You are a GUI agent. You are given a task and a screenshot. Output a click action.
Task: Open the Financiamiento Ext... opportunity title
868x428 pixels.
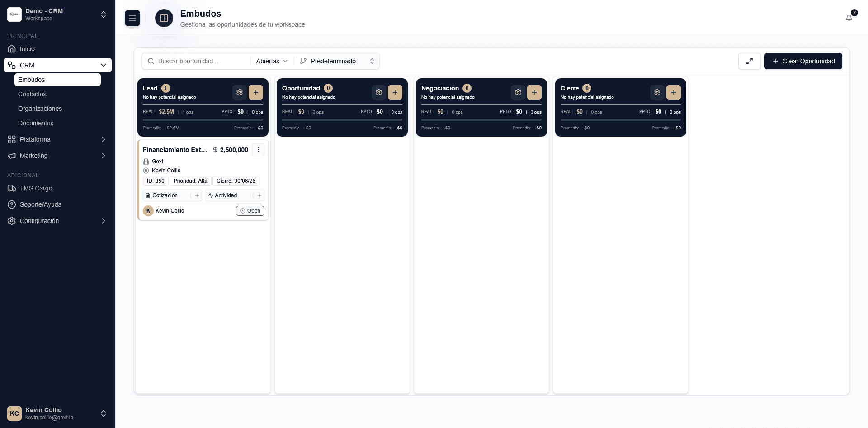pyautogui.click(x=175, y=150)
